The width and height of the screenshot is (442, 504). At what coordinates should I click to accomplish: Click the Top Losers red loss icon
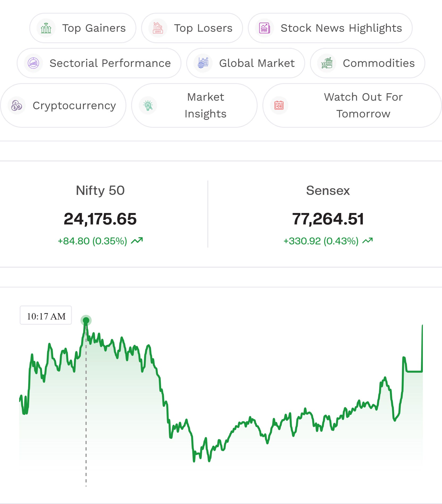(x=158, y=28)
